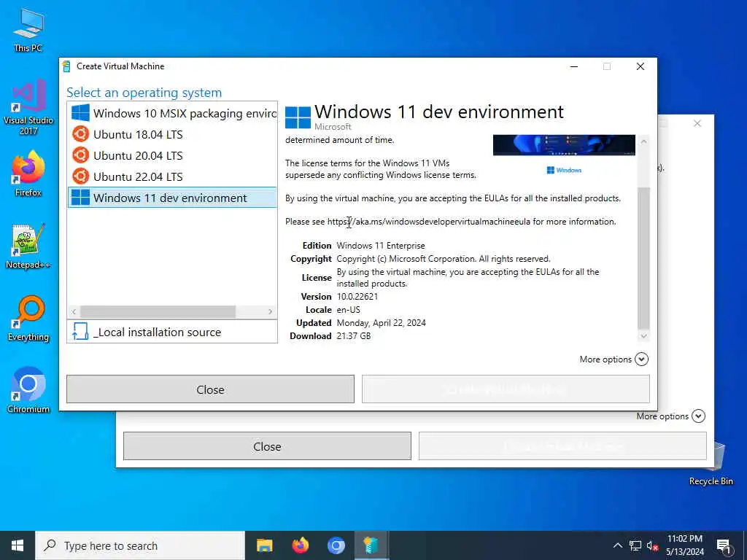Close the Create Virtual Machine dialog
This screenshot has height=560, width=747.
coord(640,66)
